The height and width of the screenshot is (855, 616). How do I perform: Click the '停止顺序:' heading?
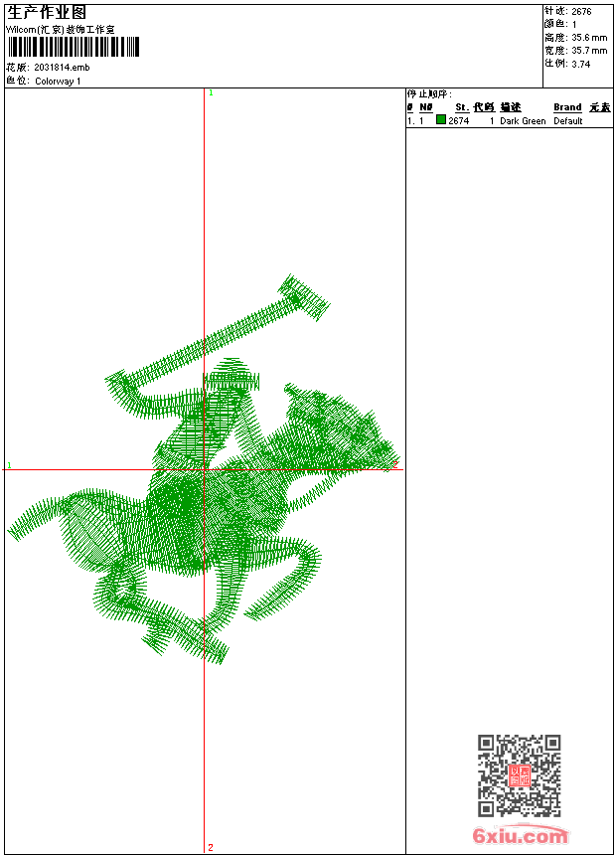tap(429, 94)
